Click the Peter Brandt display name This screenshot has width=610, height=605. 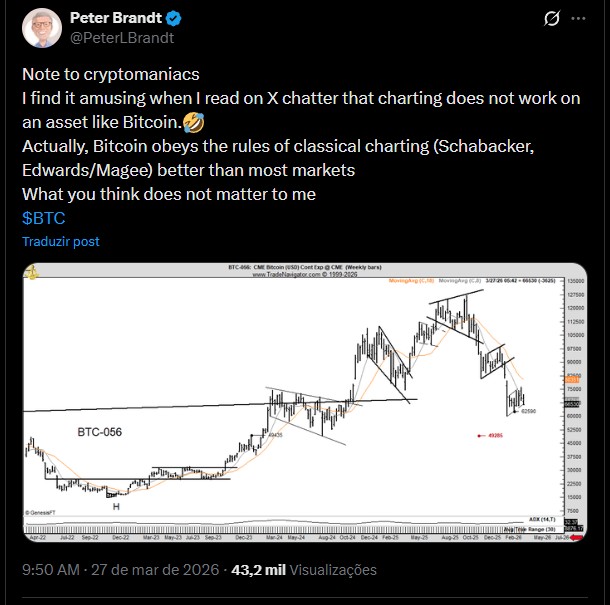pyautogui.click(x=113, y=19)
